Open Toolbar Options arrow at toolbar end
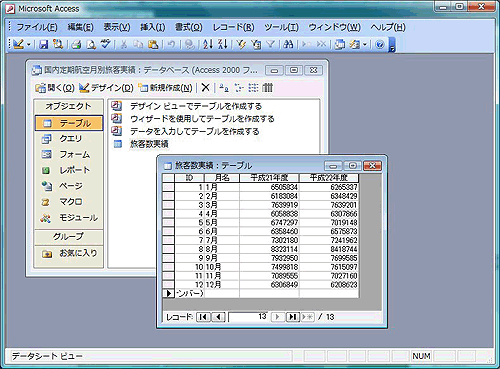The height and width of the screenshot is (369, 500). pyautogui.click(x=392, y=45)
